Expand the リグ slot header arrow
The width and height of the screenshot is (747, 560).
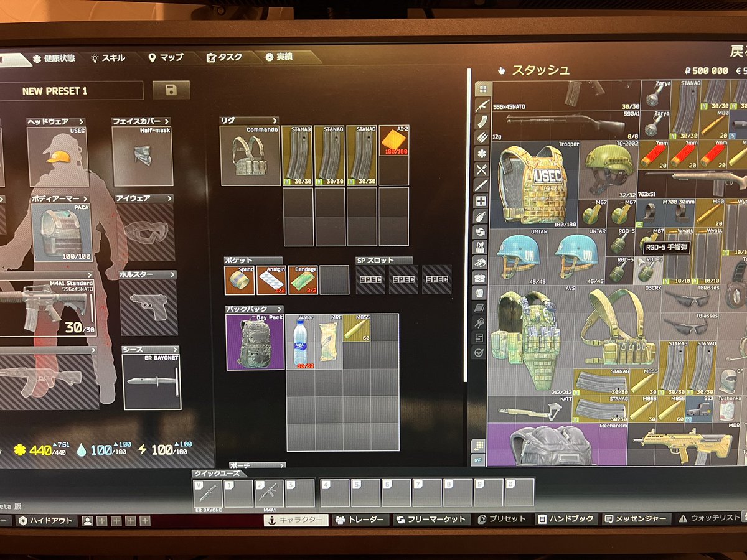point(275,121)
